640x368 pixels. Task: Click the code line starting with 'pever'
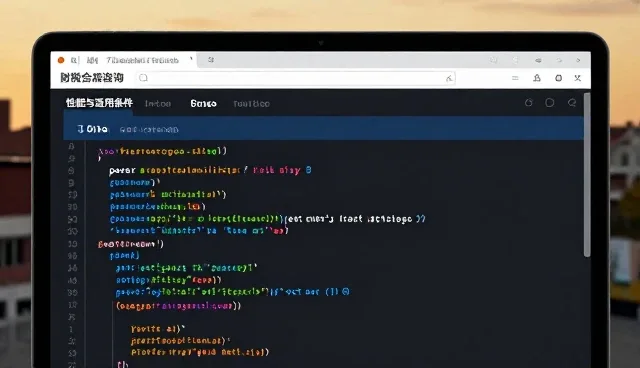pyautogui.click(x=210, y=170)
